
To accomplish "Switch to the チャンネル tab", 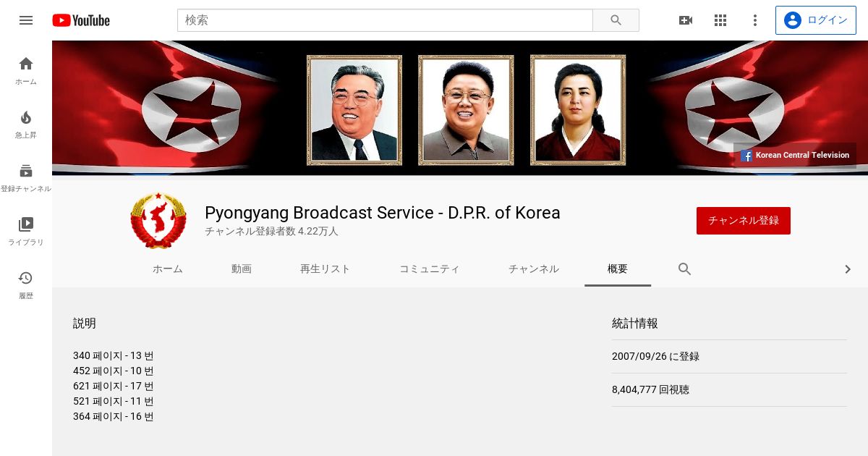I will [534, 269].
